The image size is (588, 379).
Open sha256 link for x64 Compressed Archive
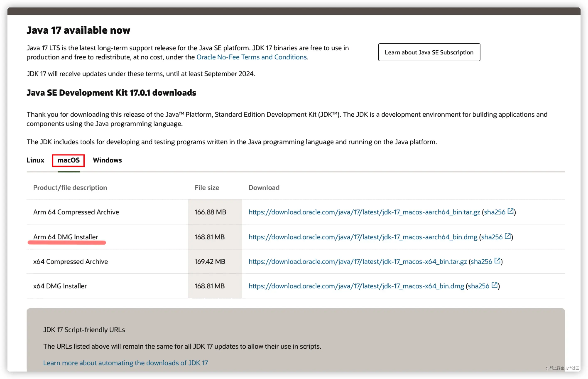tap(481, 262)
